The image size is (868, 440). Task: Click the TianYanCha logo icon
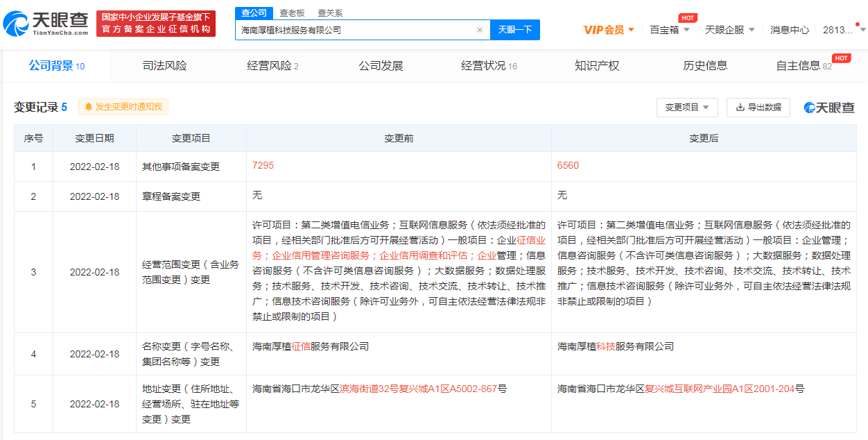point(17,24)
